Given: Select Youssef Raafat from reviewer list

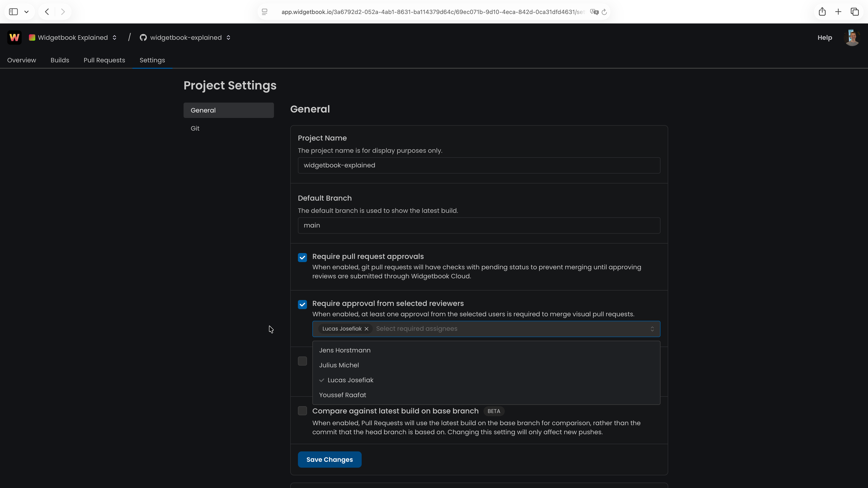Looking at the screenshot, I should pos(342,395).
